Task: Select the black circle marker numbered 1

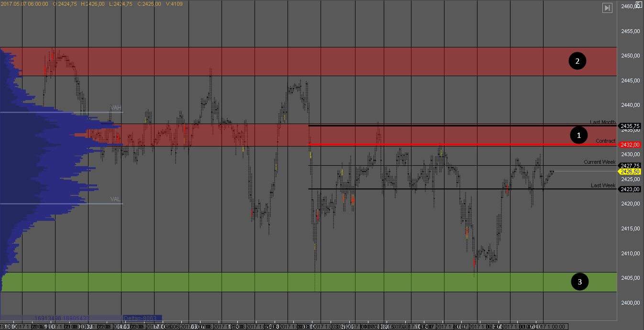Action: (x=579, y=136)
